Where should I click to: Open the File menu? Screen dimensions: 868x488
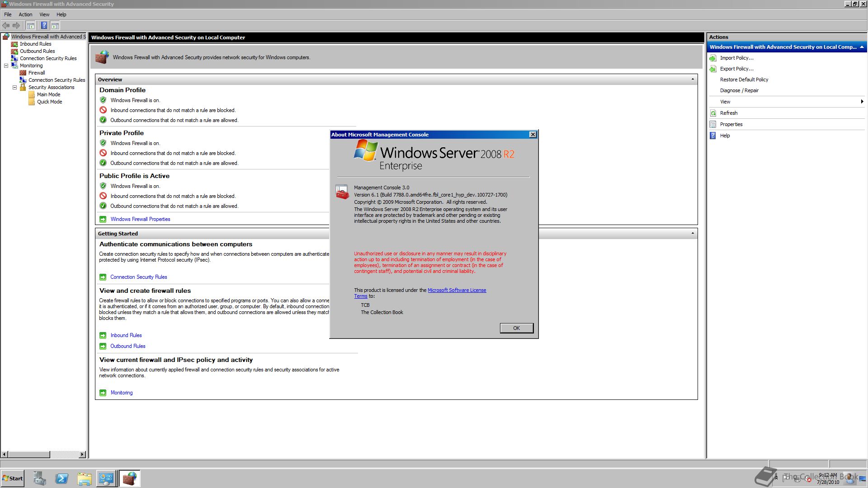8,14
